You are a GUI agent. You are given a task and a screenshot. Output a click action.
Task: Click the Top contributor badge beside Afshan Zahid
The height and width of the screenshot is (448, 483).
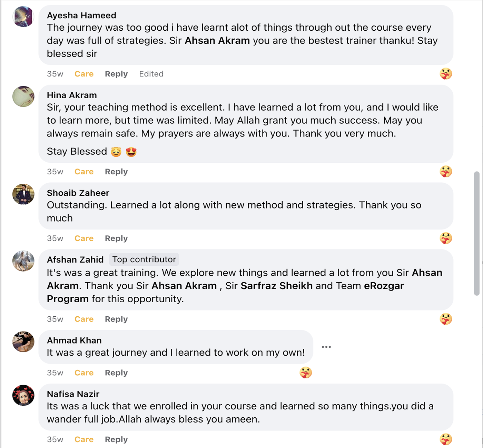pos(144,259)
